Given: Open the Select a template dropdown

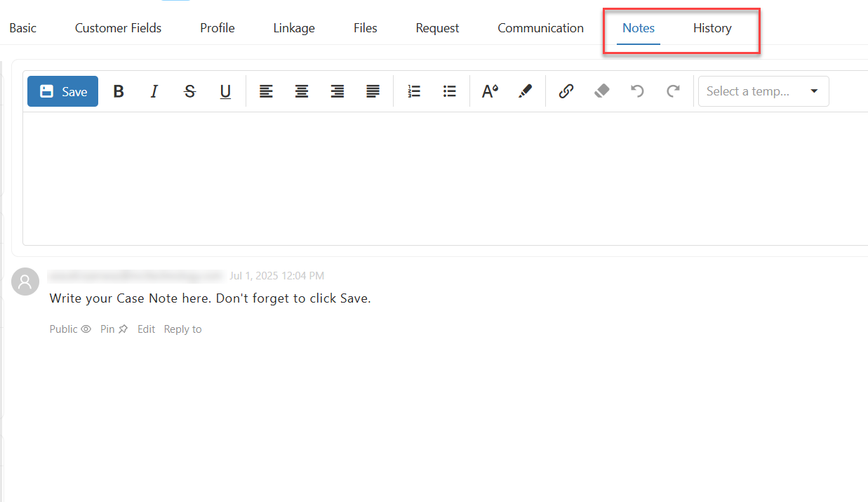Looking at the screenshot, I should point(763,91).
